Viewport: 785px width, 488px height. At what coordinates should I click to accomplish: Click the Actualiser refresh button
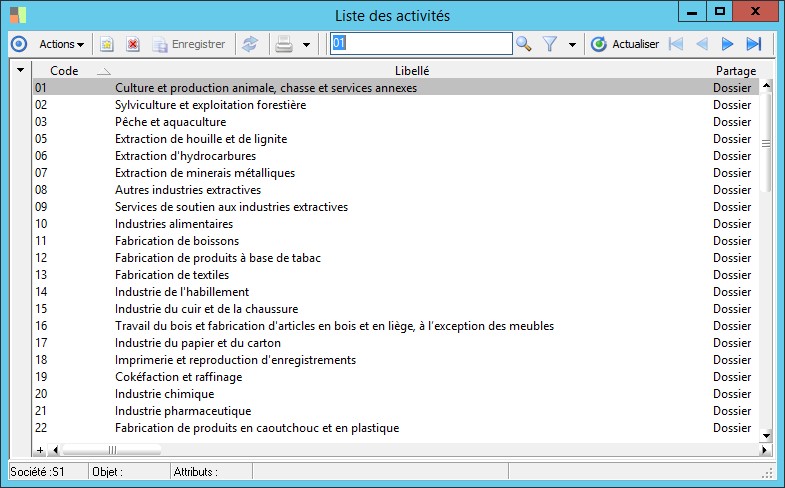pos(625,44)
